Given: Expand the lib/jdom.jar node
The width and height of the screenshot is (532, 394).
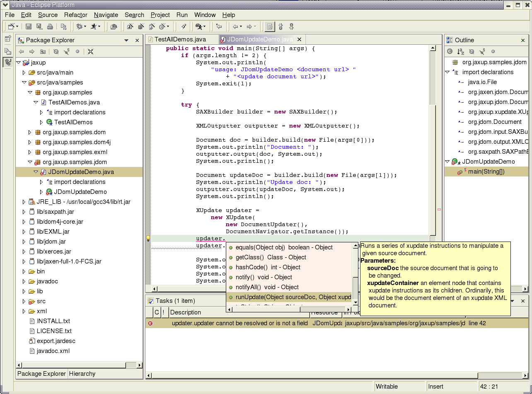Looking at the screenshot, I should click(x=24, y=242).
